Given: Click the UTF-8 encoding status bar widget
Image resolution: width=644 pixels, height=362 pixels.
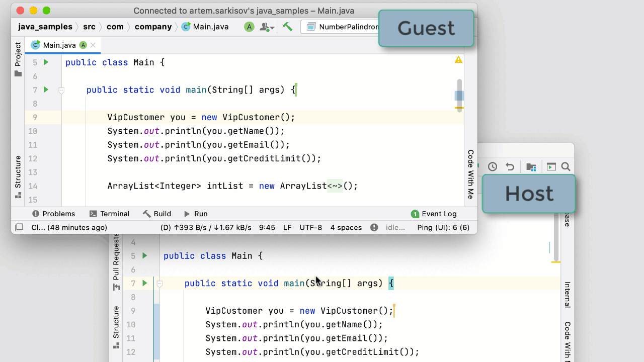Looking at the screenshot, I should [x=310, y=227].
